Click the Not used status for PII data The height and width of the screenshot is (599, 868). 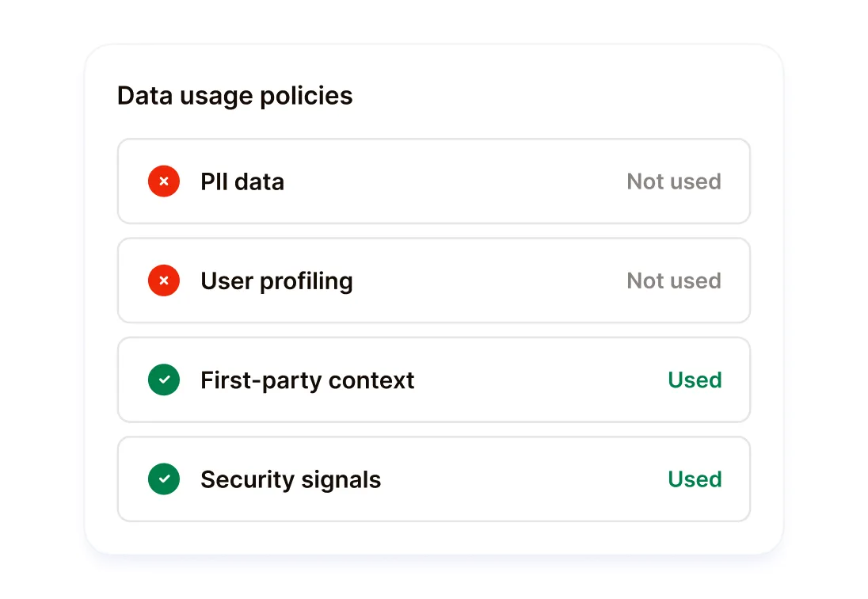click(674, 181)
